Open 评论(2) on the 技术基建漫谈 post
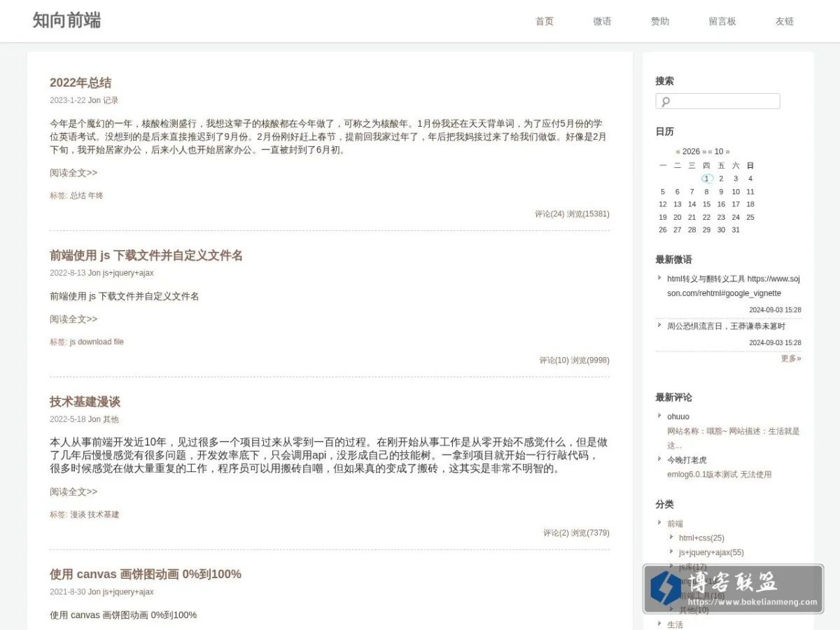The image size is (840, 630). coord(556,533)
